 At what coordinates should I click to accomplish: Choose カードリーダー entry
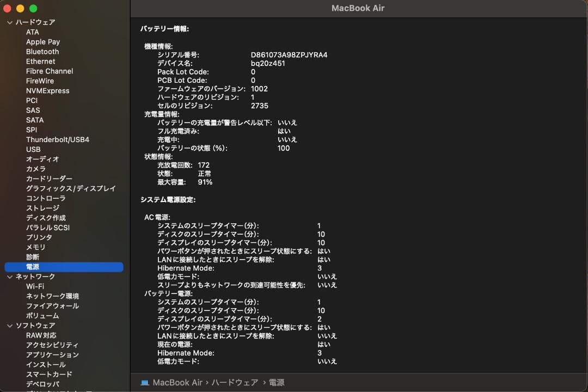49,179
